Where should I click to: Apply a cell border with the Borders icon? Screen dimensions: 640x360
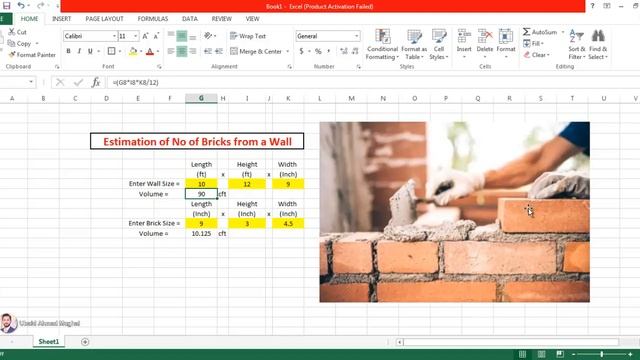coord(111,51)
